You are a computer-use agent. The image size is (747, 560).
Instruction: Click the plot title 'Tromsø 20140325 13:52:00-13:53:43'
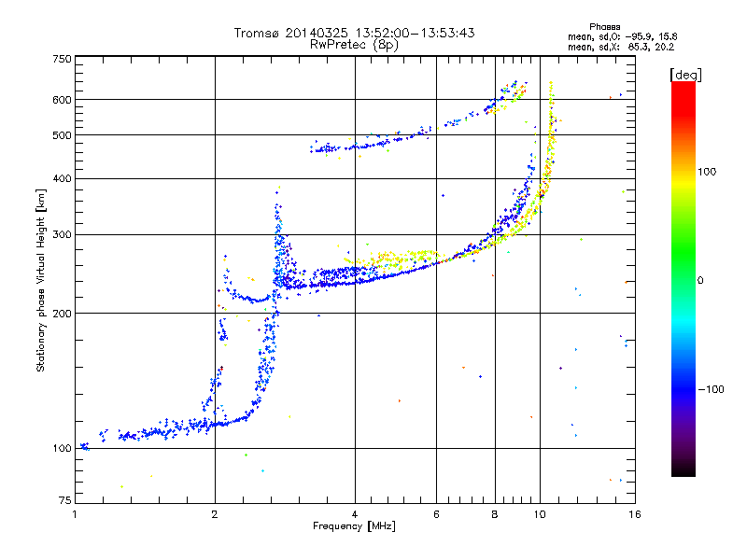[x=354, y=33]
